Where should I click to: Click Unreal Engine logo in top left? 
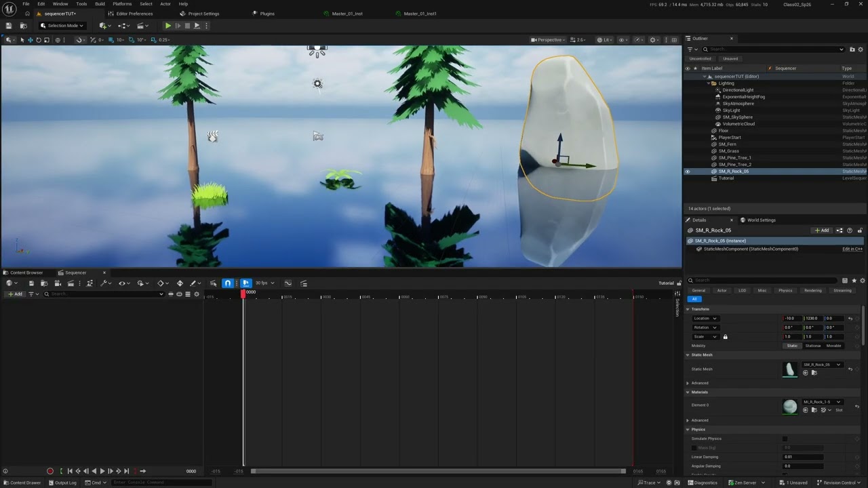tap(9, 8)
